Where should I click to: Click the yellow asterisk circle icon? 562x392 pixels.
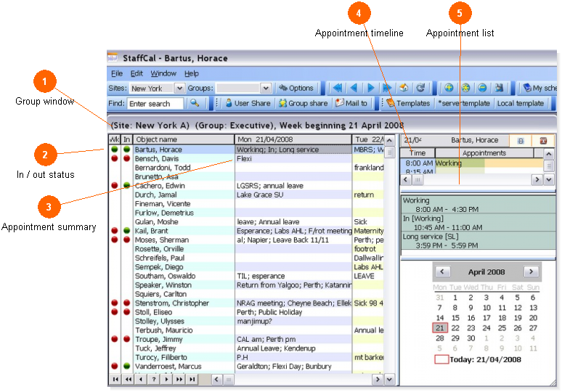tap(465, 88)
